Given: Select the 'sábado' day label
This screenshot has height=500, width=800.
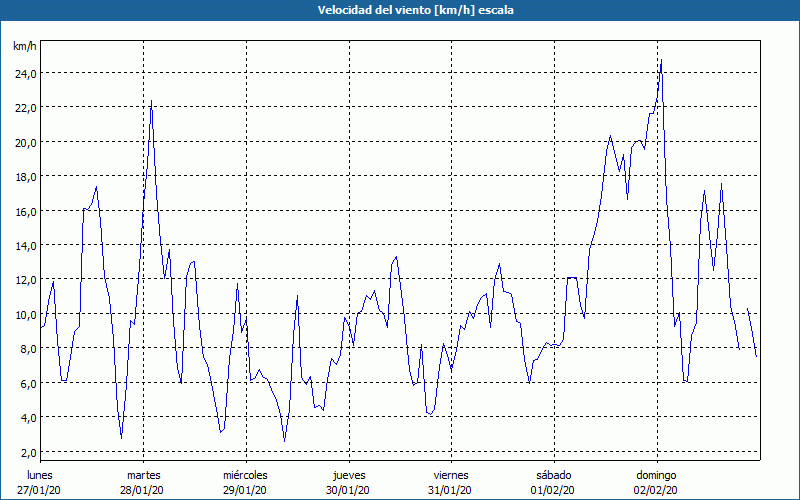Looking at the screenshot, I should click(554, 475).
